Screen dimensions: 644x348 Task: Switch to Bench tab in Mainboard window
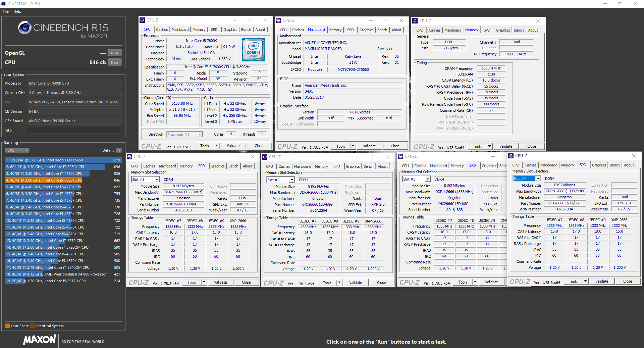382,30
